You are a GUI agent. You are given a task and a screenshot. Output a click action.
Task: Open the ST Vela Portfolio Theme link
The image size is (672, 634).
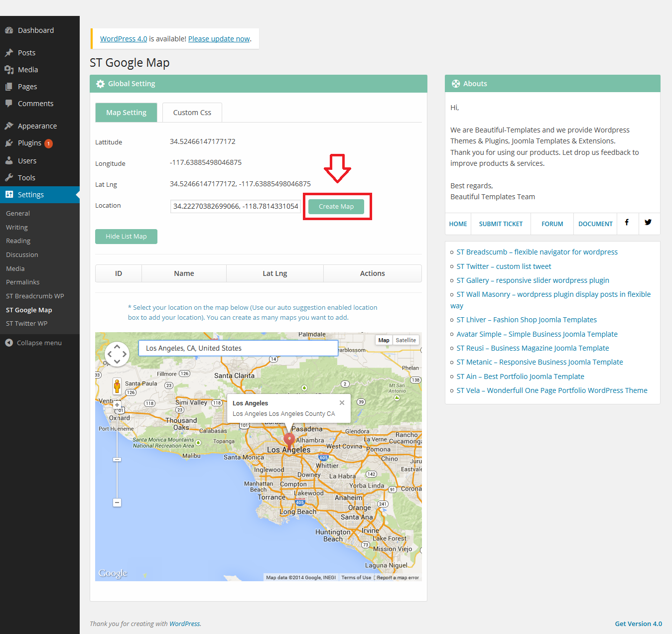(x=552, y=390)
